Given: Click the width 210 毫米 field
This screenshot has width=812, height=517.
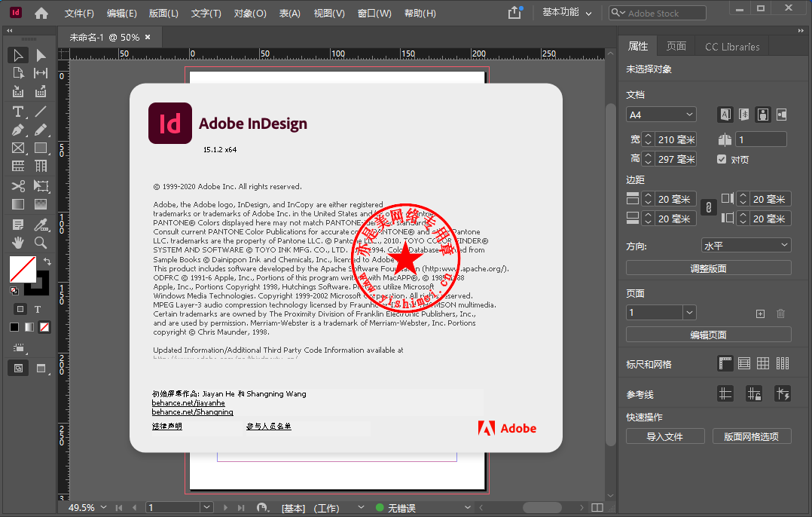Looking at the screenshot, I should (676, 139).
